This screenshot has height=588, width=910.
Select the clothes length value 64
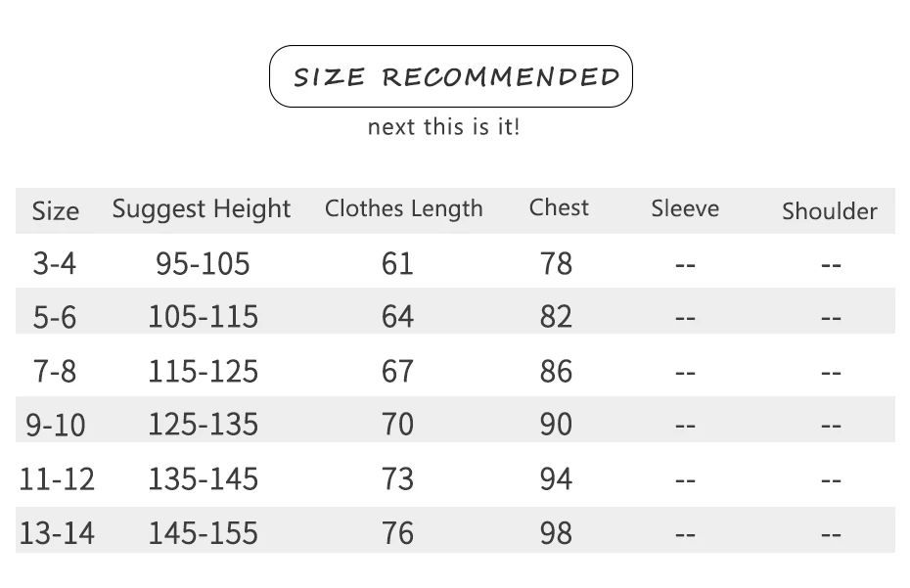point(397,317)
